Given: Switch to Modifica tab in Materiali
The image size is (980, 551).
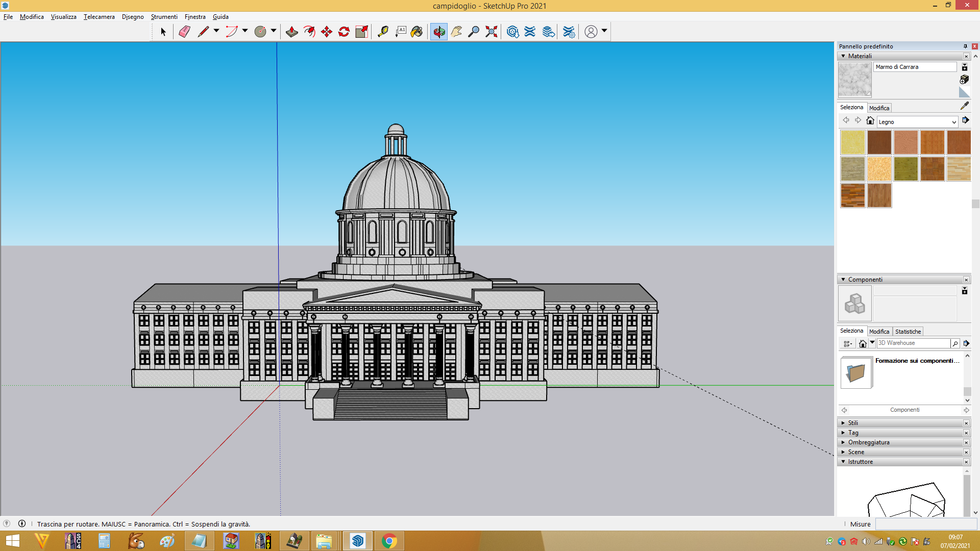Looking at the screenshot, I should (879, 108).
